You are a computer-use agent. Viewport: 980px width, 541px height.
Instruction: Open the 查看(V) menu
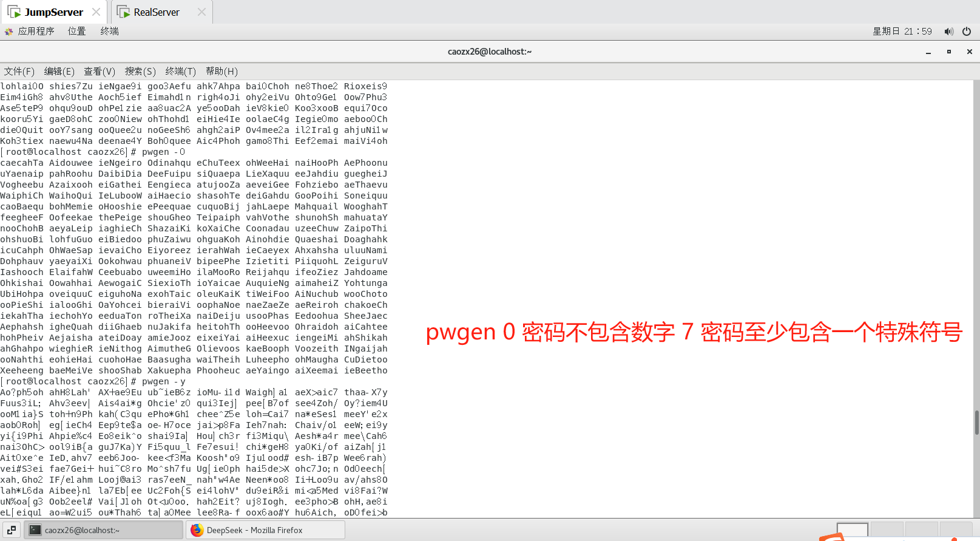pos(100,71)
